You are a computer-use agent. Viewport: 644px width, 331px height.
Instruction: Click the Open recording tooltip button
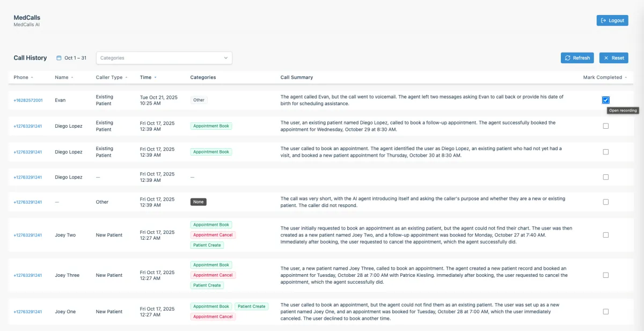(x=623, y=111)
